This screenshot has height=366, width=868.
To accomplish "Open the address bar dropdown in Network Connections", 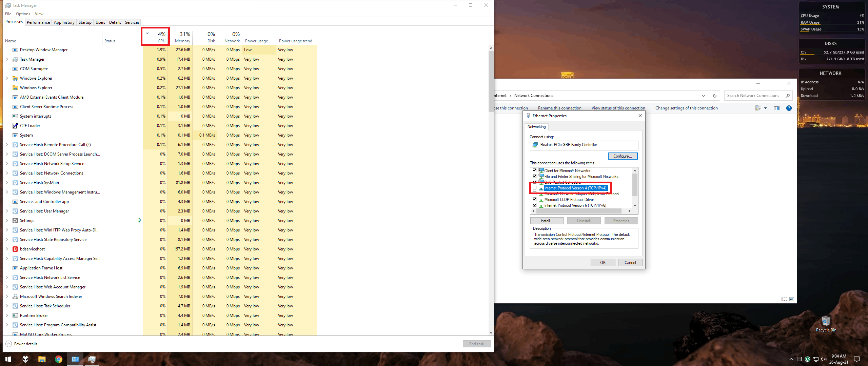I will pyautogui.click(x=704, y=96).
